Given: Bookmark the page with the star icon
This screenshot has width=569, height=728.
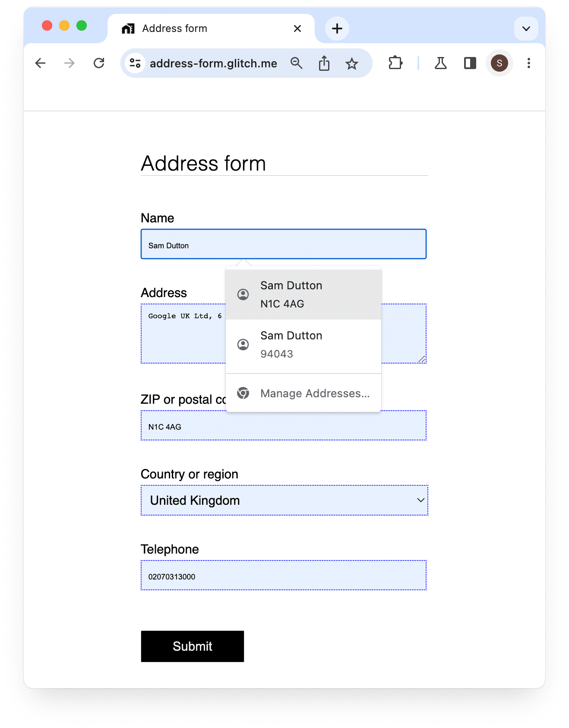Looking at the screenshot, I should (x=352, y=63).
